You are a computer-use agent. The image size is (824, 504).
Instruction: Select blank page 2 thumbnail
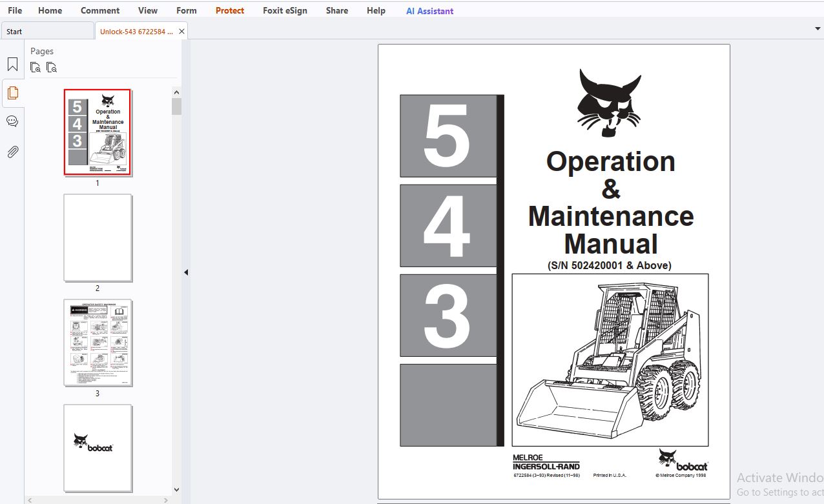(98, 237)
